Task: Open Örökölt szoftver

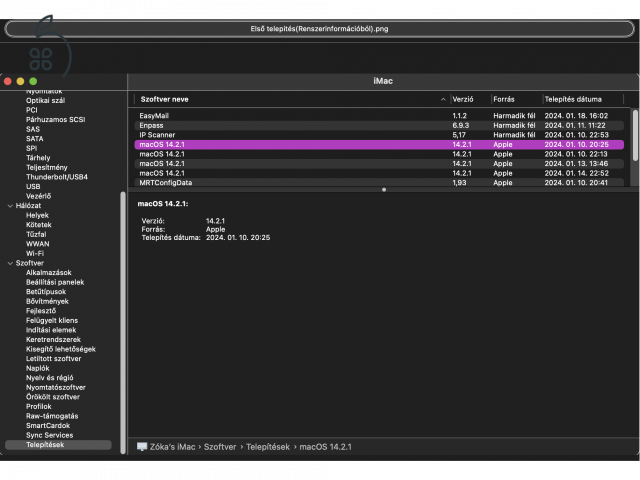Action: tap(53, 397)
